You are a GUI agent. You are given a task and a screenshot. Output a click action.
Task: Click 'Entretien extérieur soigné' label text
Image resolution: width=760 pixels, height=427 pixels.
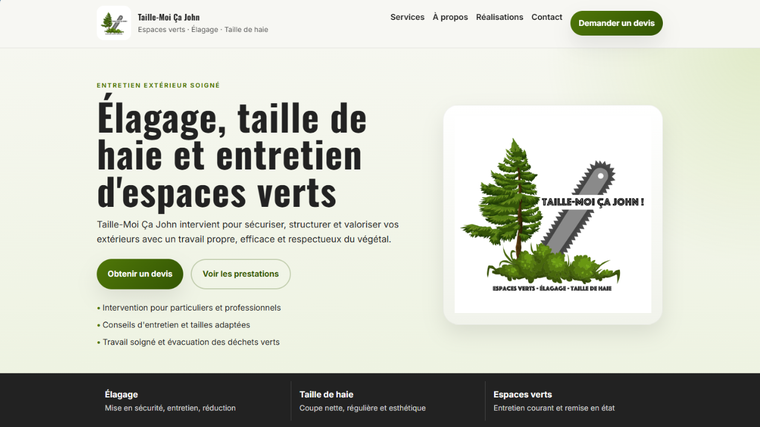(158, 85)
